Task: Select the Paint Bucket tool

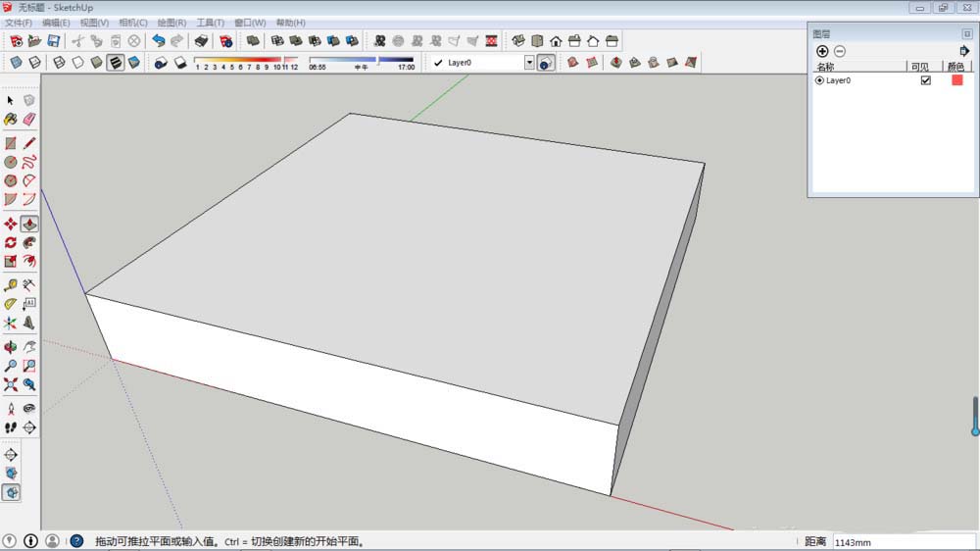Action: click(11, 119)
